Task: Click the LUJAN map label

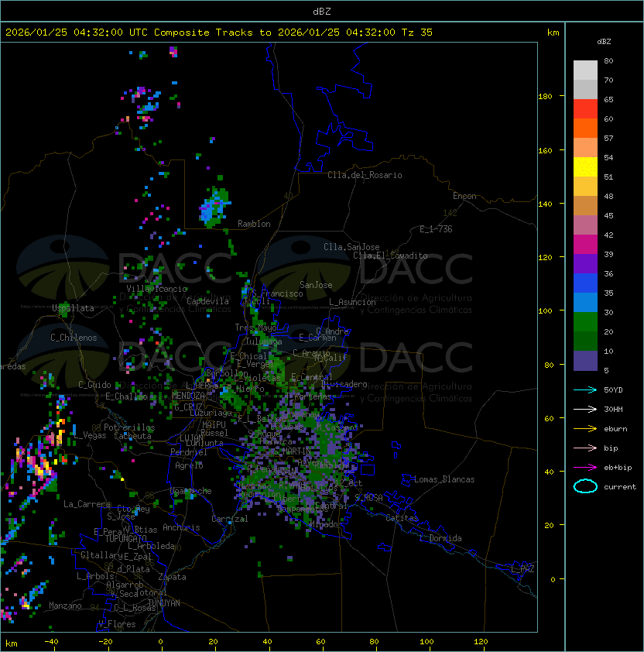Action: pos(191,438)
